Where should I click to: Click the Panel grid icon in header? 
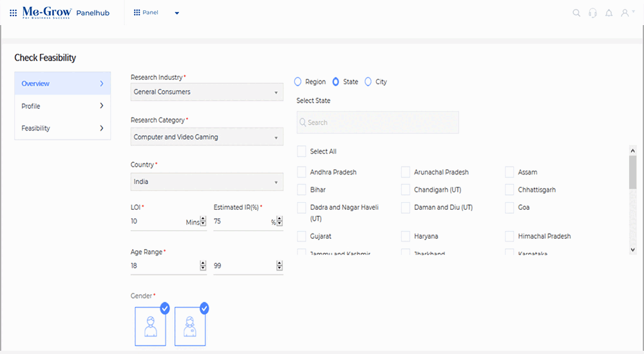pos(137,13)
